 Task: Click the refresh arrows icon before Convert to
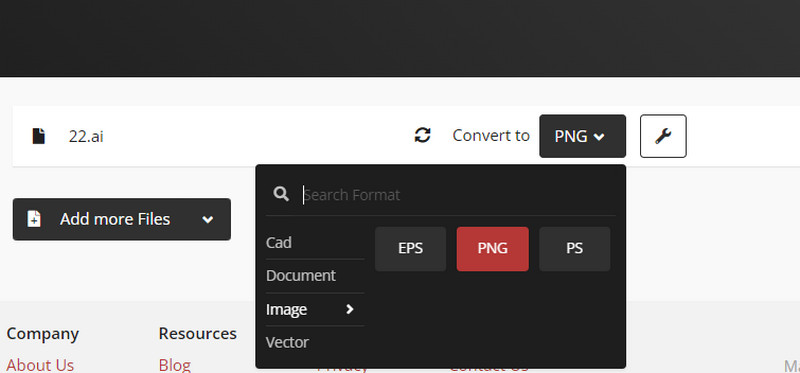click(422, 135)
